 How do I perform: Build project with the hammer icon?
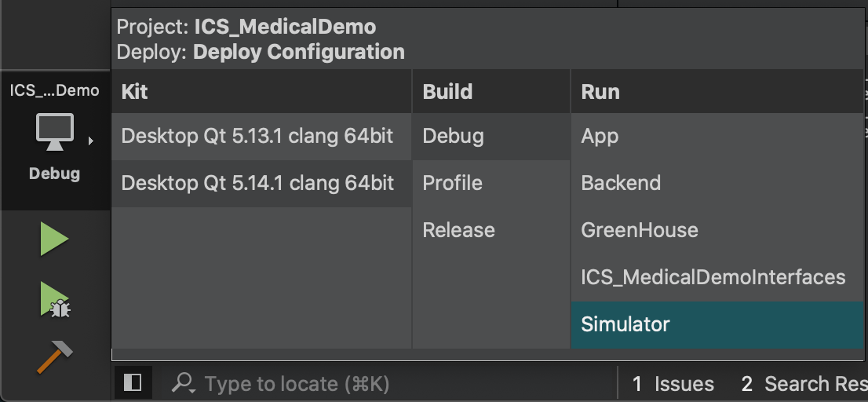[55, 357]
